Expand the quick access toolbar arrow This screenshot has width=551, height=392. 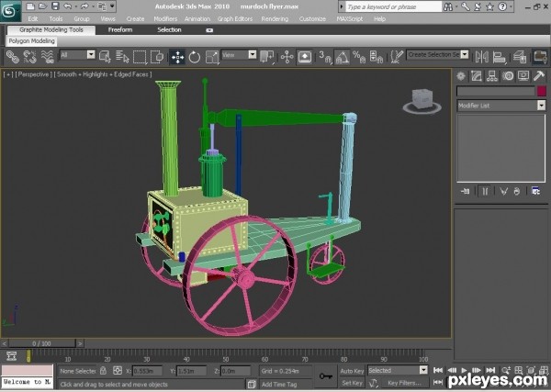(112, 6)
